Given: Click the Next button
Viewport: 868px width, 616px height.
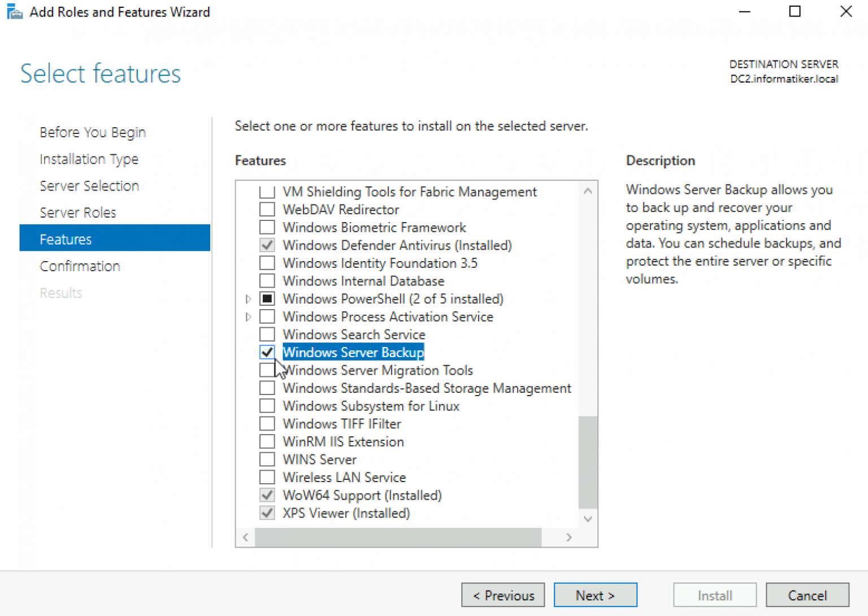Looking at the screenshot, I should coord(595,595).
